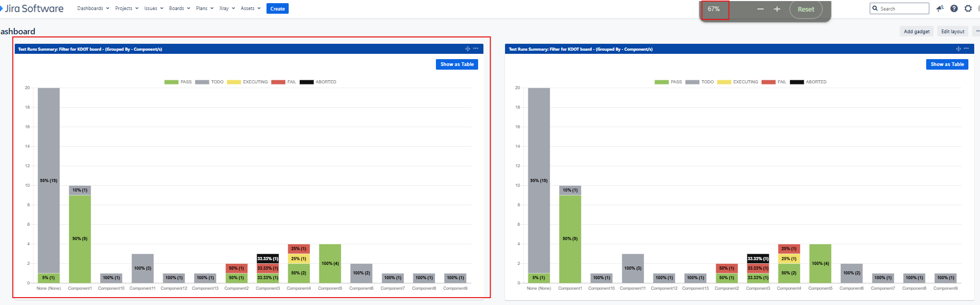Click move handle on right gadget header
The image size is (980, 305).
(958, 49)
